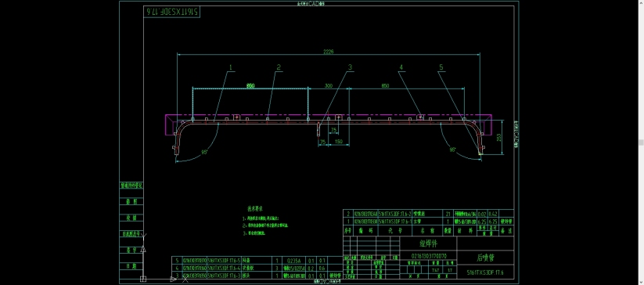
Task: Click parts list entry 5161TXS3DF.17.6-5
Action: click(x=224, y=261)
